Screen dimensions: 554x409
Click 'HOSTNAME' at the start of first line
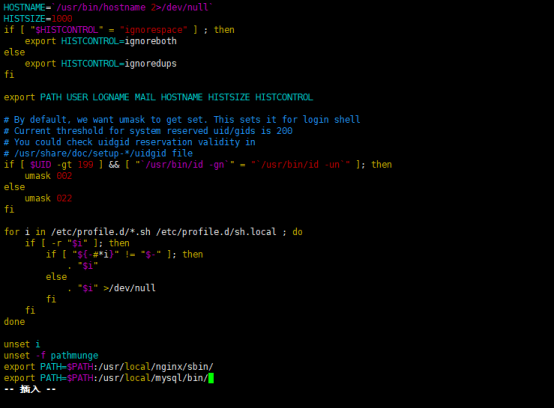pyautogui.click(x=25, y=7)
